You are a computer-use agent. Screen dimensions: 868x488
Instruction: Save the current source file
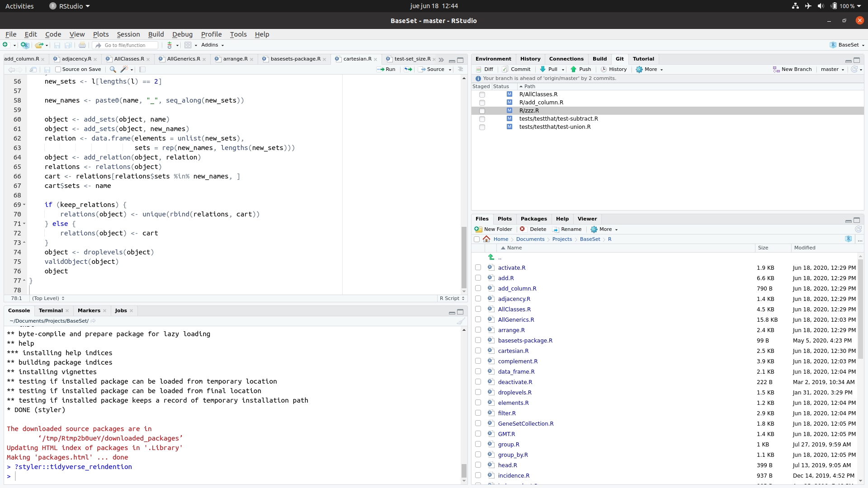(57, 45)
